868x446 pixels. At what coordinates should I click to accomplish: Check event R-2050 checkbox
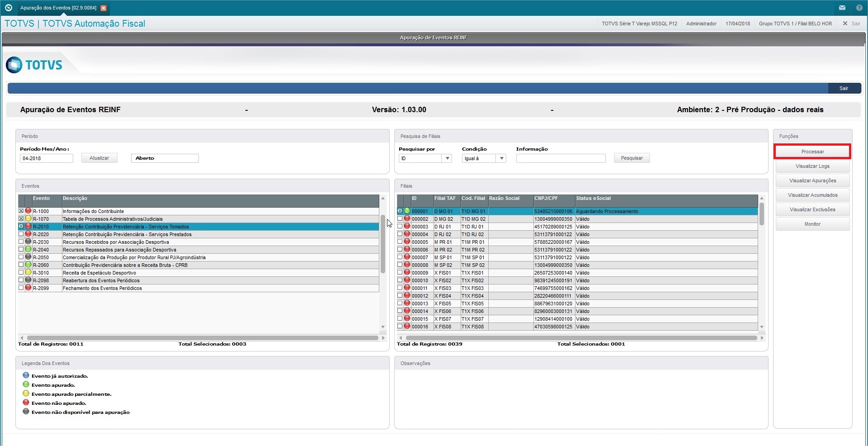pyautogui.click(x=21, y=257)
